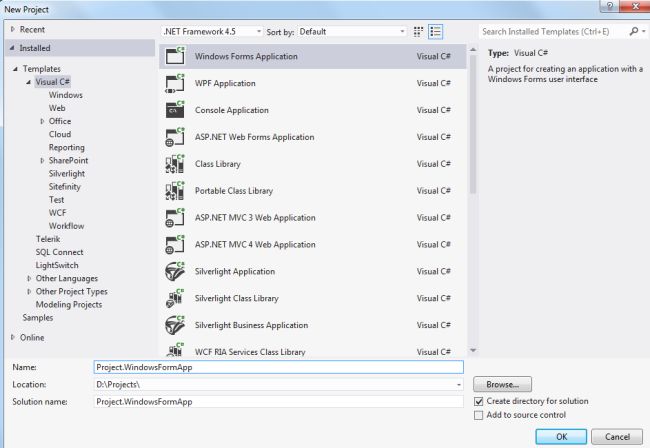Click the OK button
Viewport: 650px width, 448px height.
pos(561,437)
